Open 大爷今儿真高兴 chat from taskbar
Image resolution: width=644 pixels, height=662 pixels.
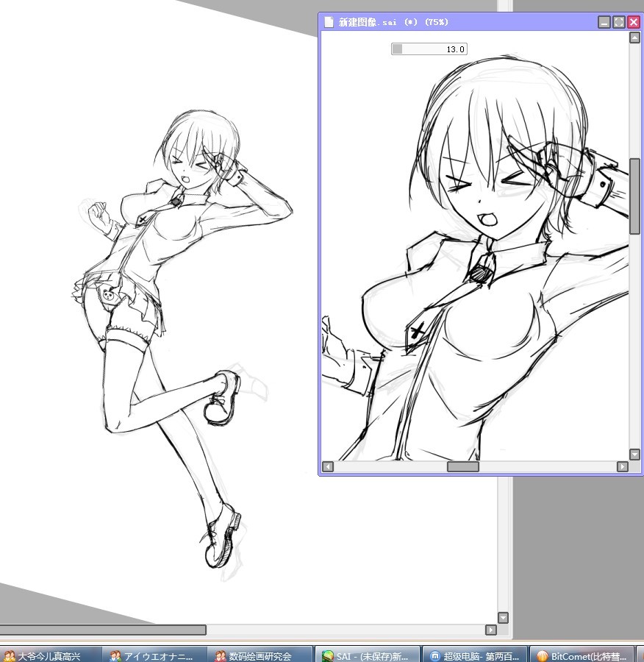50,655
